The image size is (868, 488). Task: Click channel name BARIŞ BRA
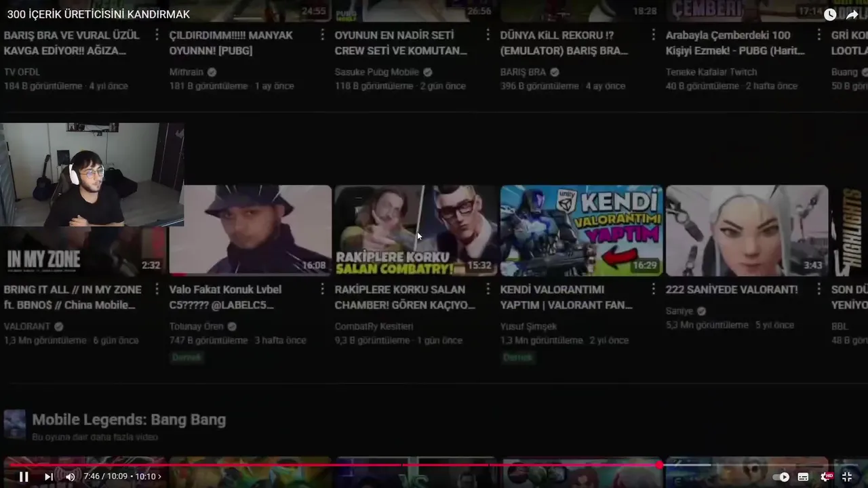523,72
